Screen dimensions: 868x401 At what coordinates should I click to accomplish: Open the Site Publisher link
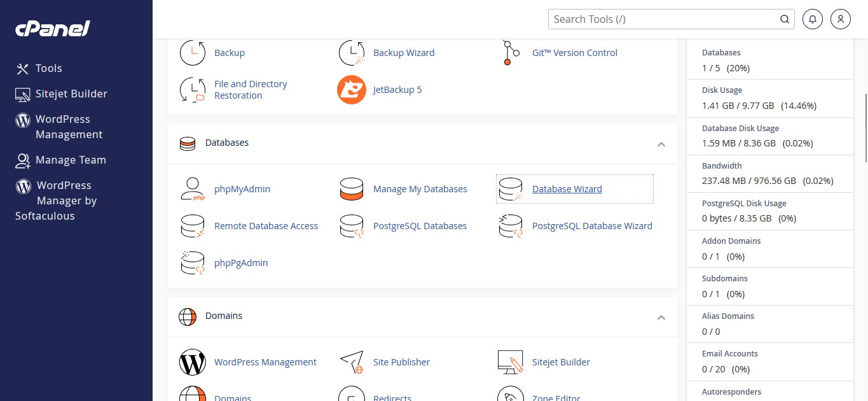pyautogui.click(x=401, y=362)
